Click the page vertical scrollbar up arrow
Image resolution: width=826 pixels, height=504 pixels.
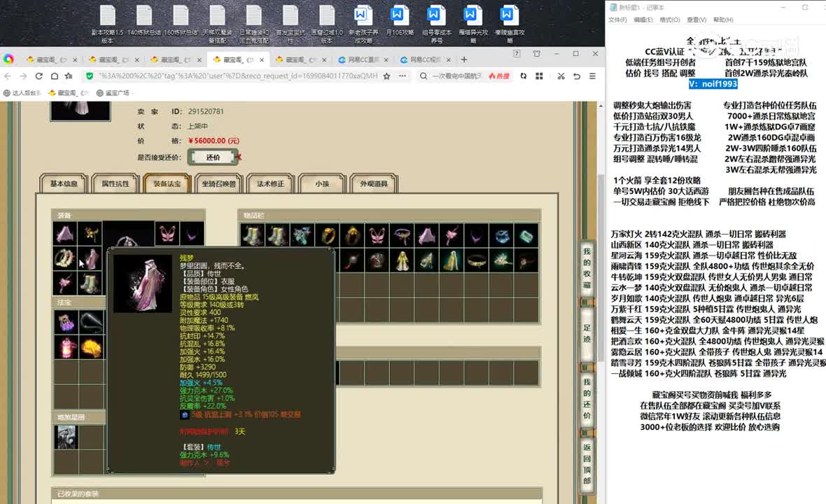point(601,105)
